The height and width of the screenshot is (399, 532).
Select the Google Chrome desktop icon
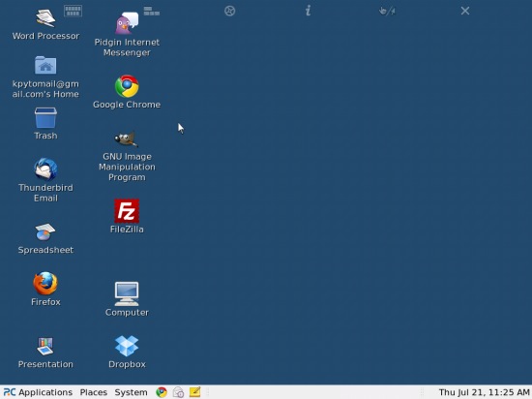(127, 86)
